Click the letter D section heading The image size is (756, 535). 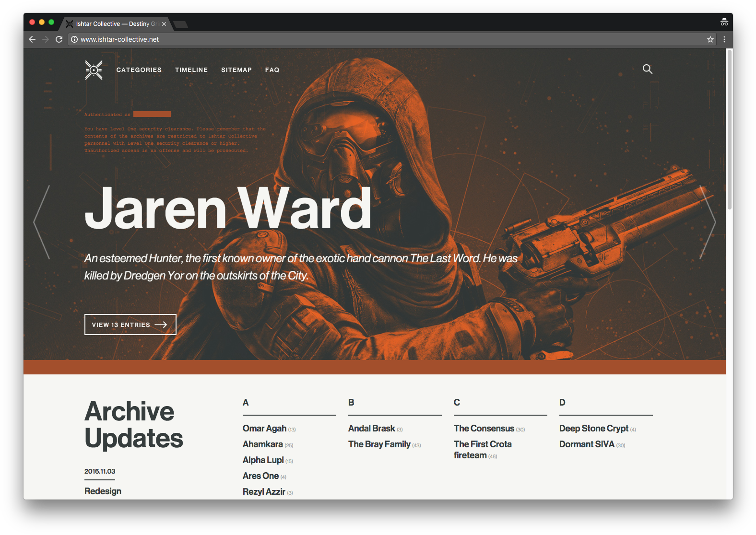[562, 403]
